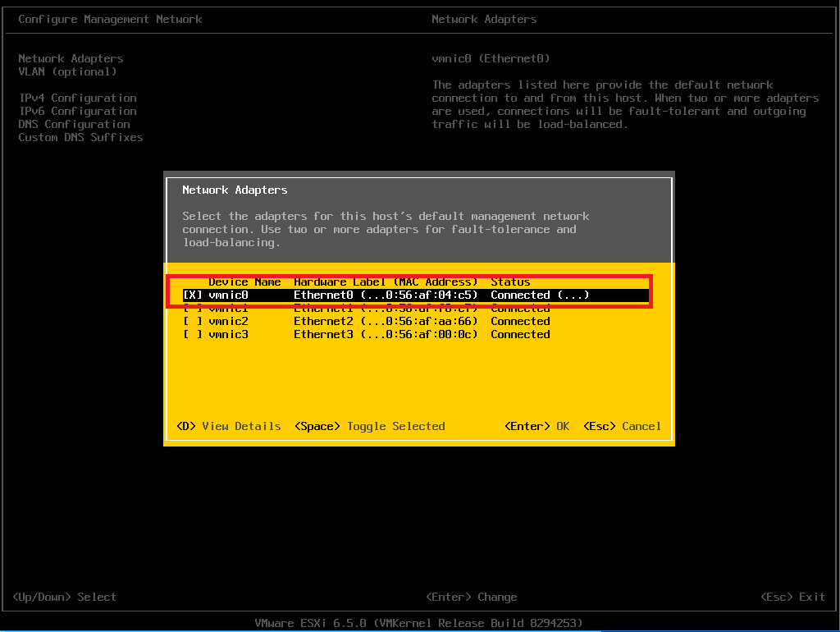Toggle the vmnic3 adapter checkbox
Viewport: 840px width, 632px height.
[192, 335]
